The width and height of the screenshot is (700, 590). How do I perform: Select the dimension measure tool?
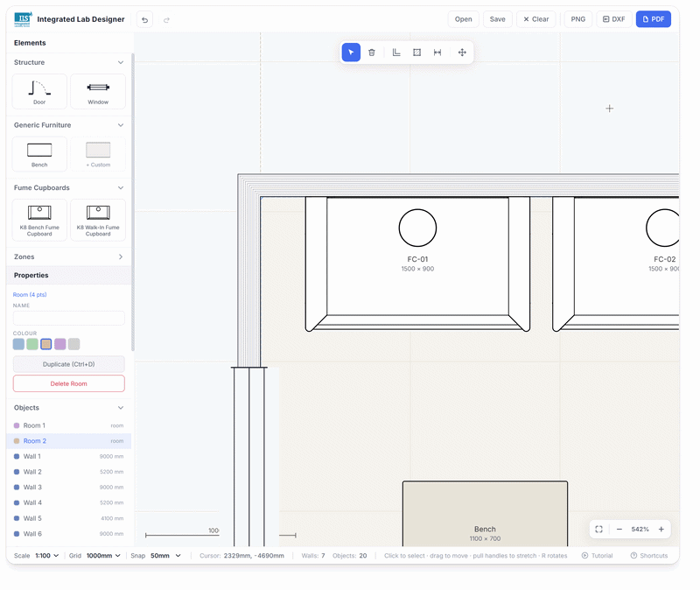(x=437, y=53)
